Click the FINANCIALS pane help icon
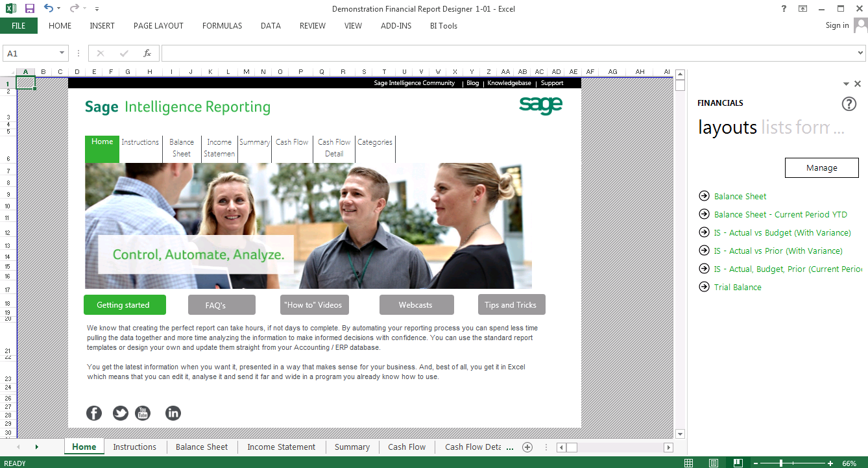The image size is (868, 468). [849, 104]
